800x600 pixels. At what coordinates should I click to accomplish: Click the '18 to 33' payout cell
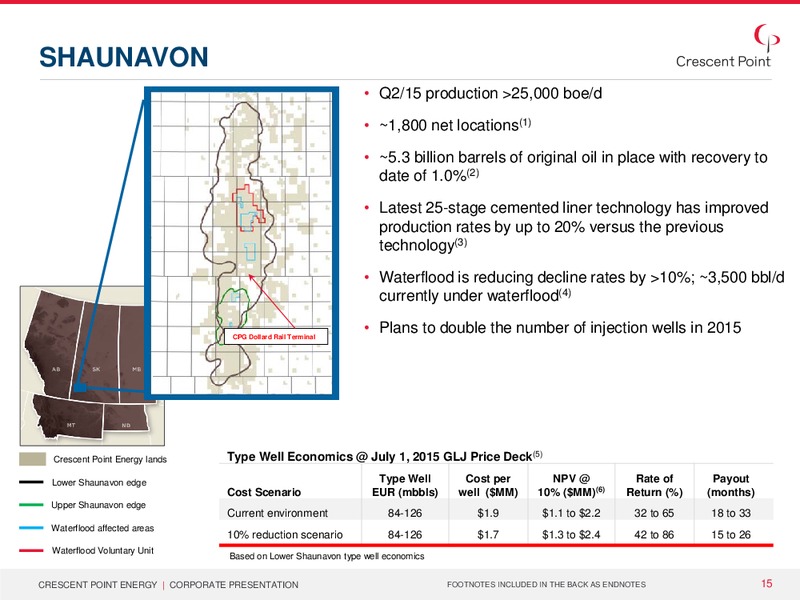(731, 513)
